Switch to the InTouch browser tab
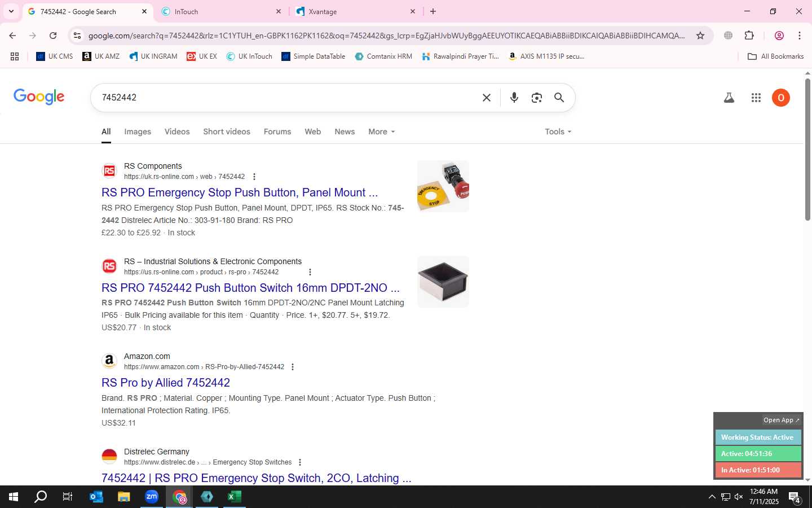This screenshot has width=812, height=508. (x=221, y=11)
